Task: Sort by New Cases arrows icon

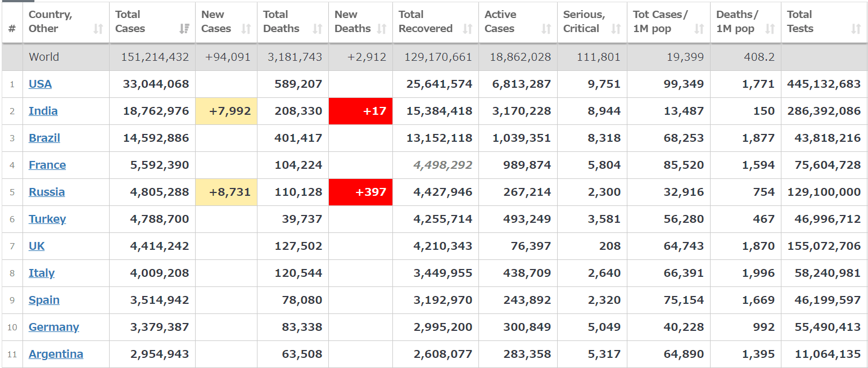Action: (x=246, y=29)
